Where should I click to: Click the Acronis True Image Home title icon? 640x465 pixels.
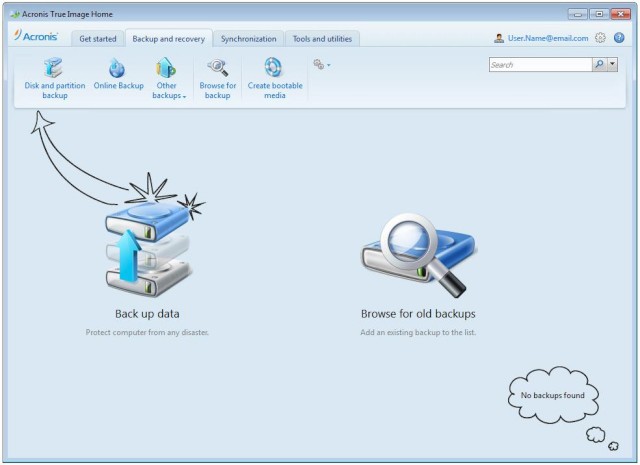pos(15,15)
